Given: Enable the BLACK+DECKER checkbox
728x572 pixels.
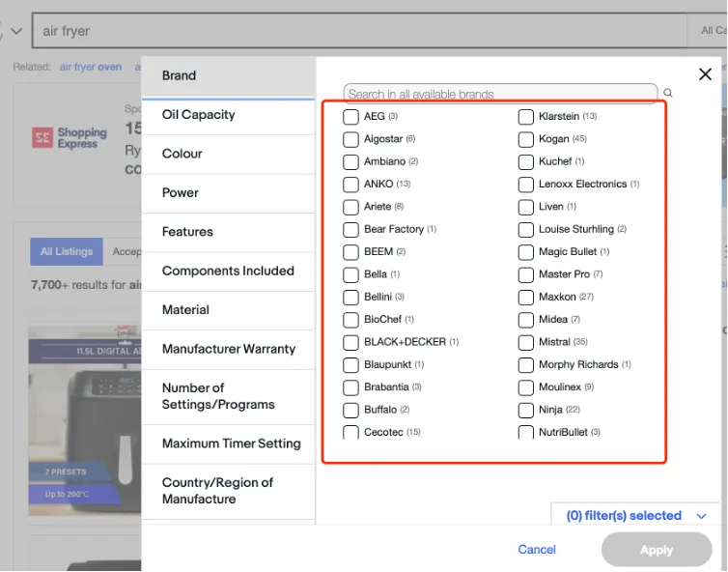Looking at the screenshot, I should click(350, 342).
